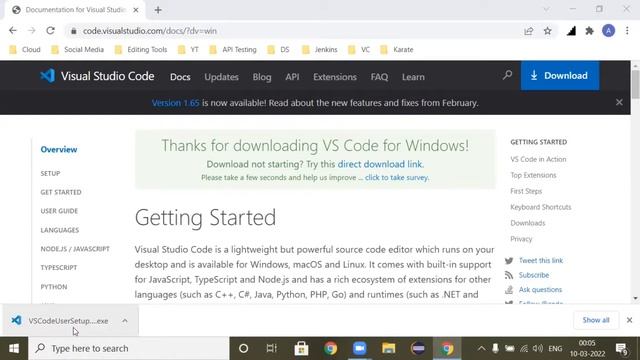Open the Editing Tools bookmarks folder
The width and height of the screenshot is (640, 360).
pos(141,50)
